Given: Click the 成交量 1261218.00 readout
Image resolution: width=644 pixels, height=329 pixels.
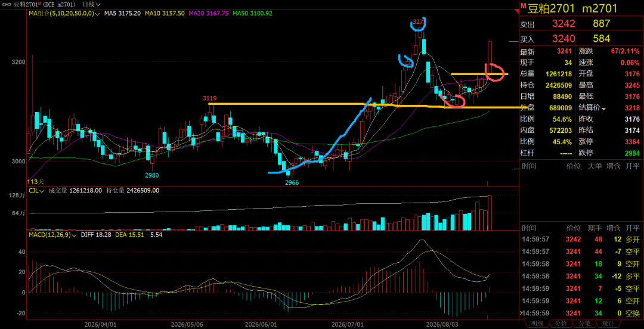Looking at the screenshot, I should [x=76, y=191].
